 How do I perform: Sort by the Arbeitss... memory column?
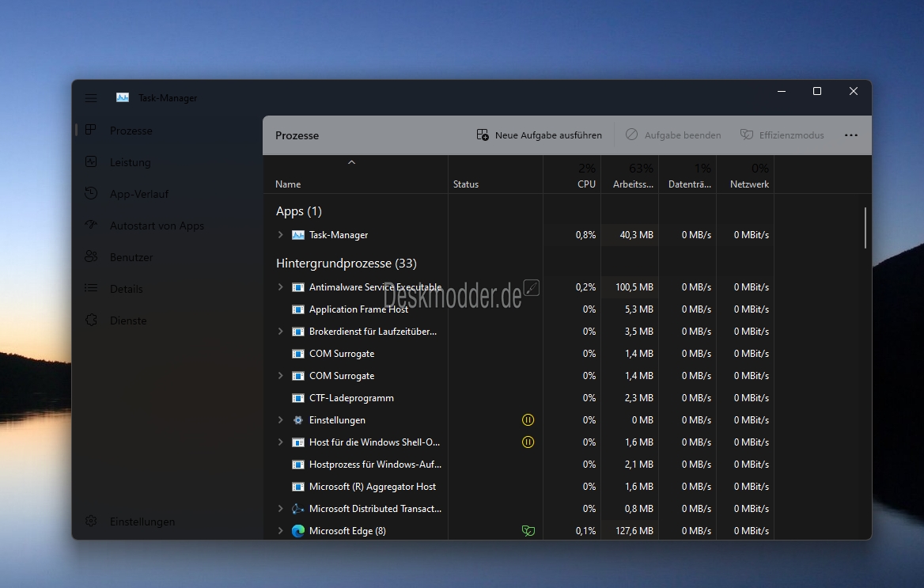(x=630, y=175)
